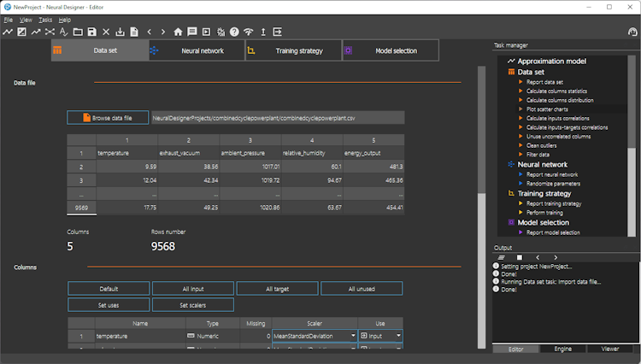Click the Home icon in toolbar
Screen dimensions: 641x364
pos(178,32)
